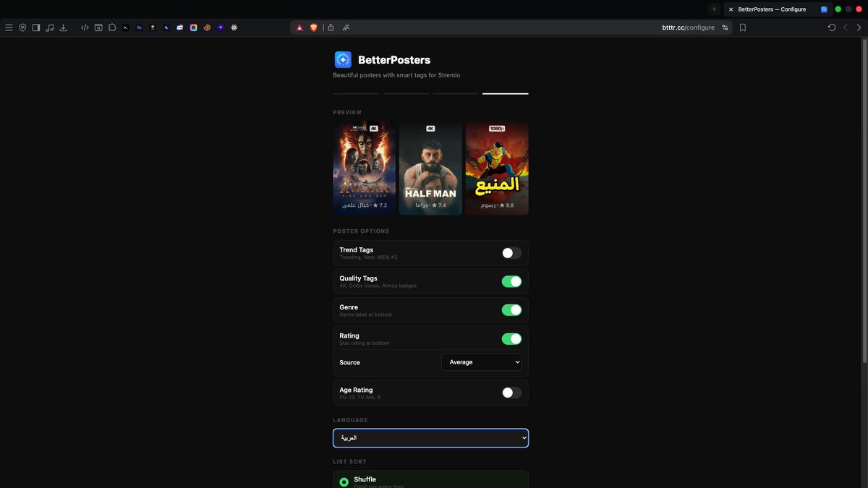
Task: Click the Half Man poster preview
Action: pos(430,168)
